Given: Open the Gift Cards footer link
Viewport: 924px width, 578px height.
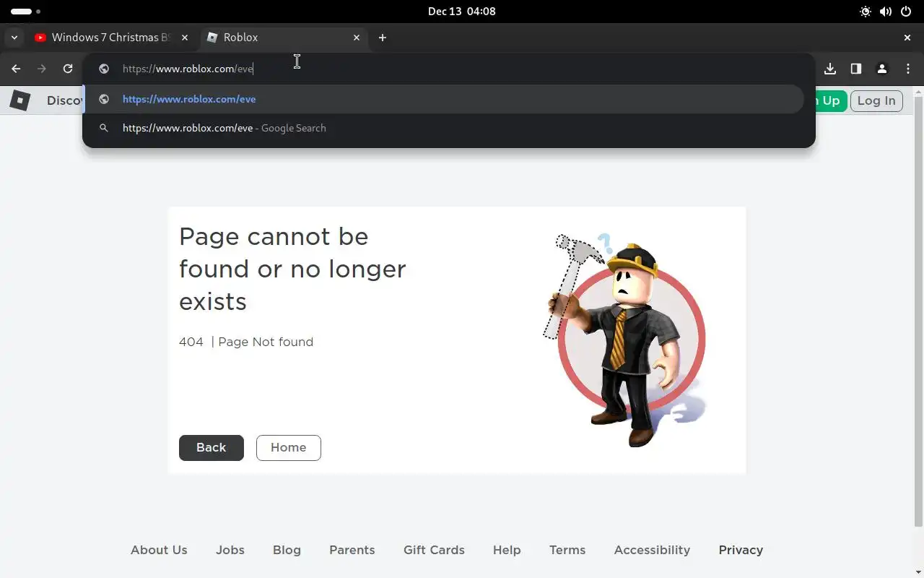Looking at the screenshot, I should 434,550.
